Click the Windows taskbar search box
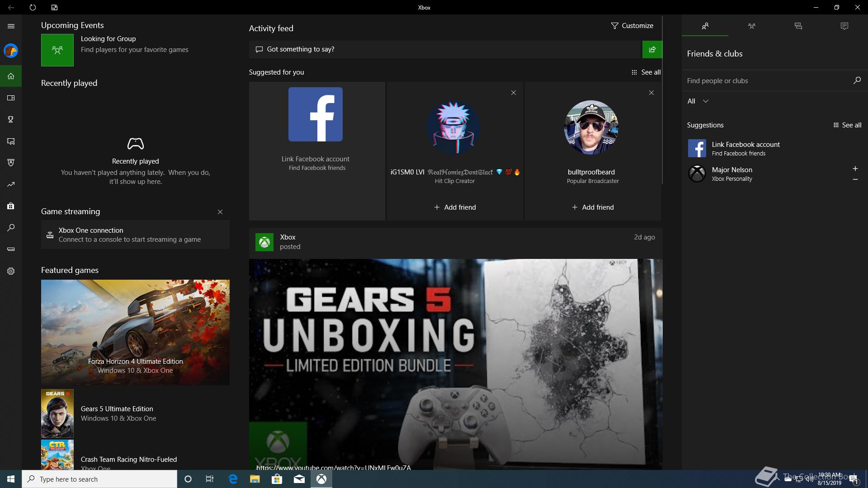 tap(99, 479)
